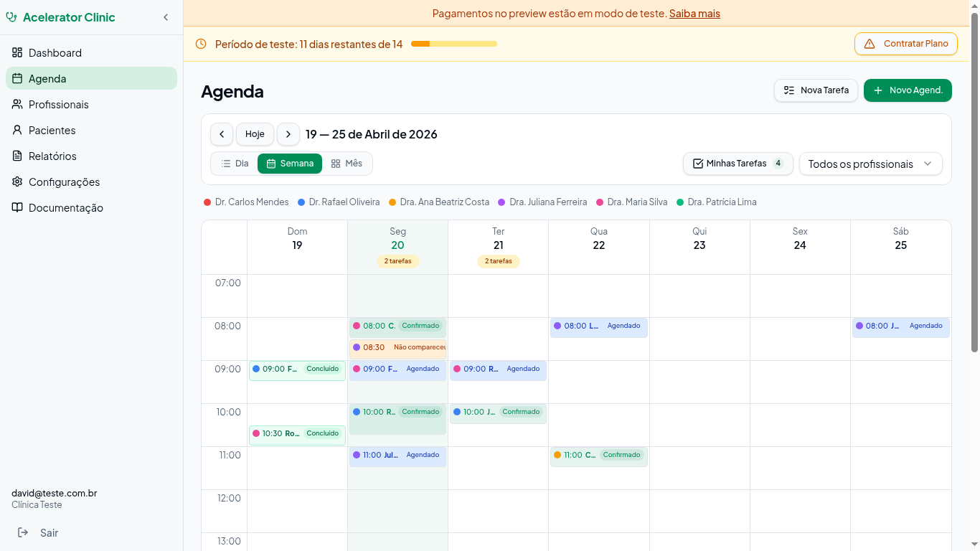Jump to today with the Hoje button
The width and height of the screenshot is (980, 551).
(255, 134)
